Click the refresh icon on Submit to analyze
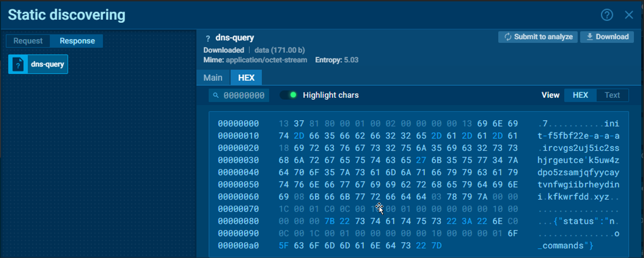644x258 pixels. (x=507, y=37)
